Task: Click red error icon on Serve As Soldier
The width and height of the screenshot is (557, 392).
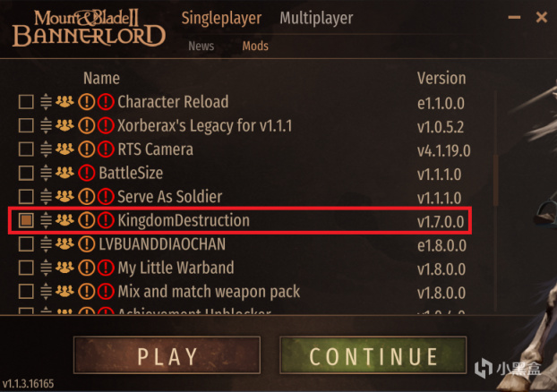Action: point(106,196)
